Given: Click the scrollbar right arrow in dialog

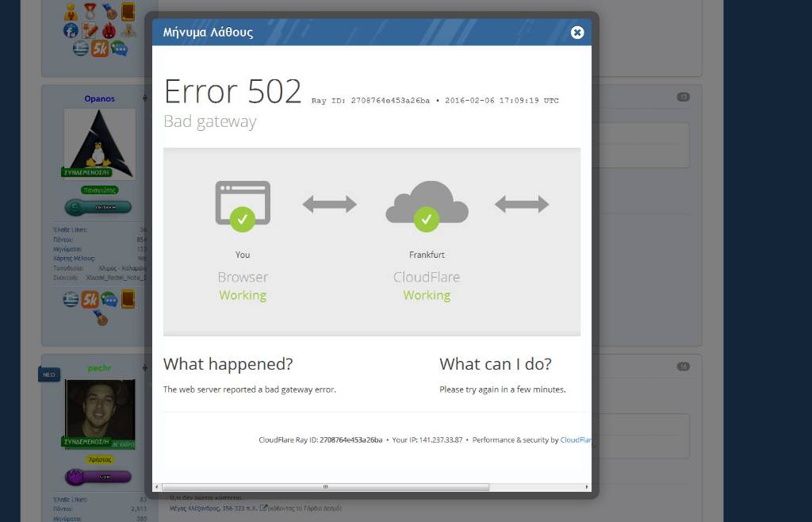Looking at the screenshot, I should [x=586, y=487].
